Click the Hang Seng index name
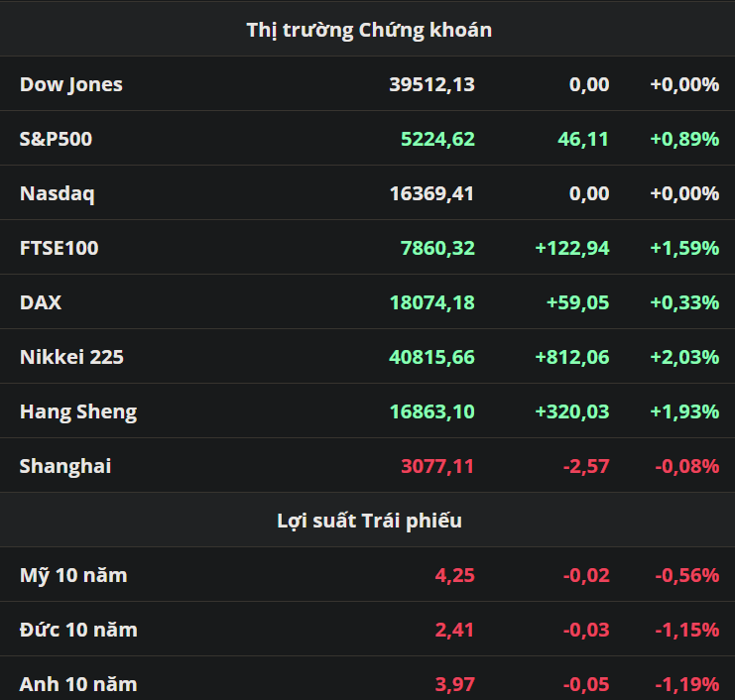 (x=78, y=411)
